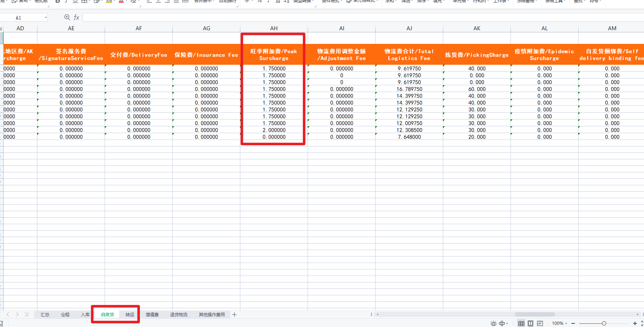Open the fill color dropdown arrow

coord(114,1)
